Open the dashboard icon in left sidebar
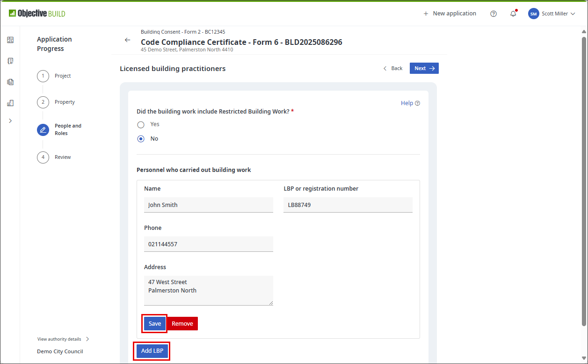The image size is (588, 364). [10, 40]
